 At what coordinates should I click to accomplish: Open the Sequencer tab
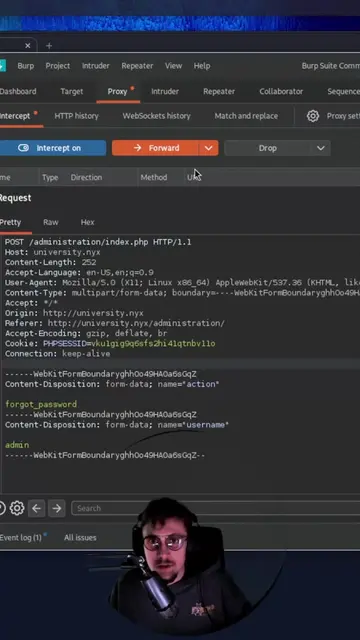tap(343, 91)
